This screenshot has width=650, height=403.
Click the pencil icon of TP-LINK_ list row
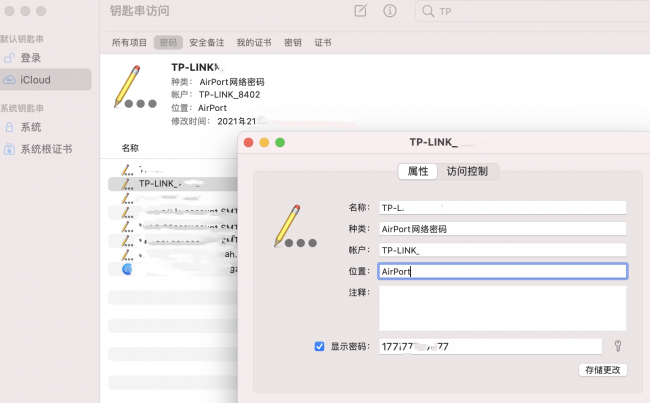tap(127, 184)
